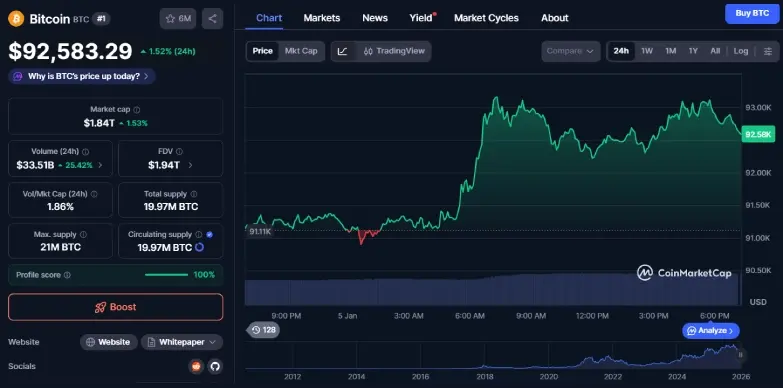Expand FDV details chevron
The height and width of the screenshot is (388, 783).
[x=190, y=165]
